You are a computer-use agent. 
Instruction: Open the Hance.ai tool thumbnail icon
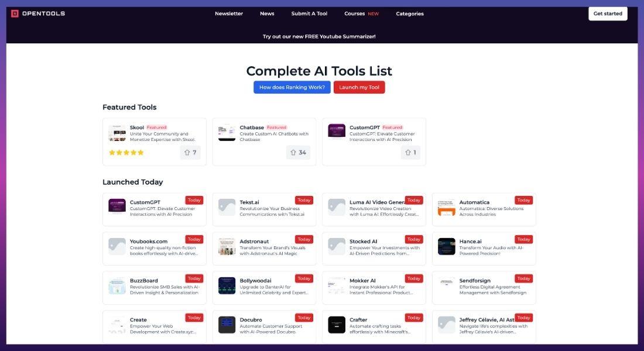coord(446,246)
